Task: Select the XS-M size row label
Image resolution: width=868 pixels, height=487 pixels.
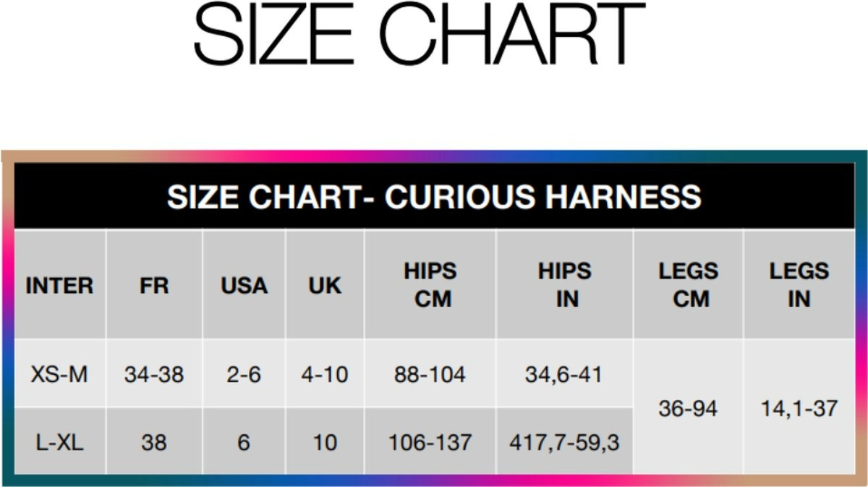Action: tap(59, 375)
